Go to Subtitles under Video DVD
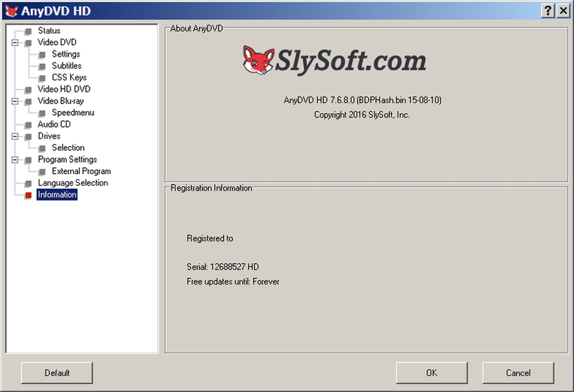Screen dimensions: 574x392 [67, 66]
